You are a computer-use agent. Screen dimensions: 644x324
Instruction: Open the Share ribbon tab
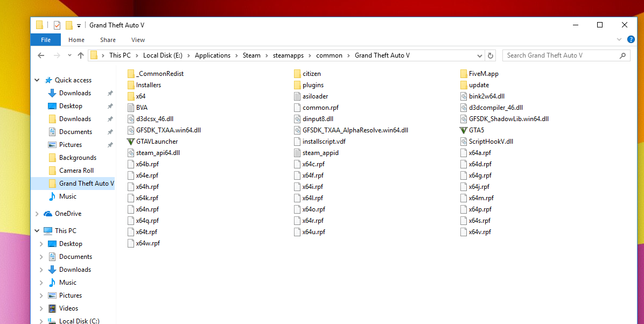(x=108, y=40)
